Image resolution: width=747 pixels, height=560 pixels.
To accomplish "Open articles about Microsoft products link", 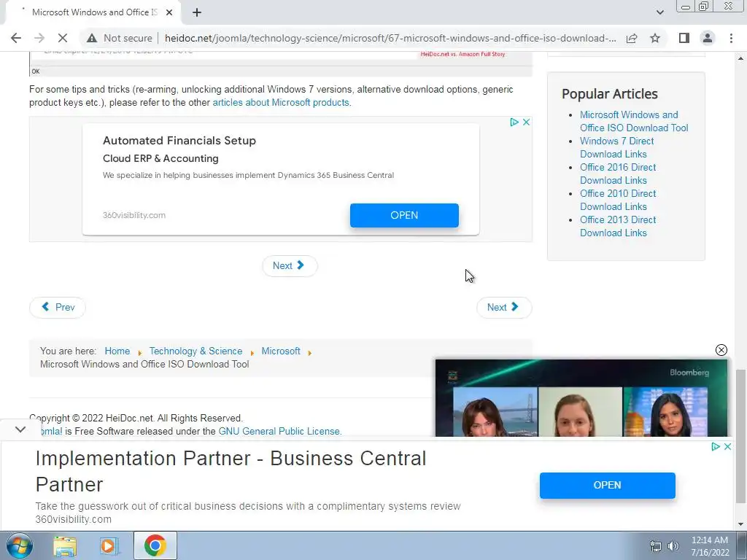I will pos(281,102).
